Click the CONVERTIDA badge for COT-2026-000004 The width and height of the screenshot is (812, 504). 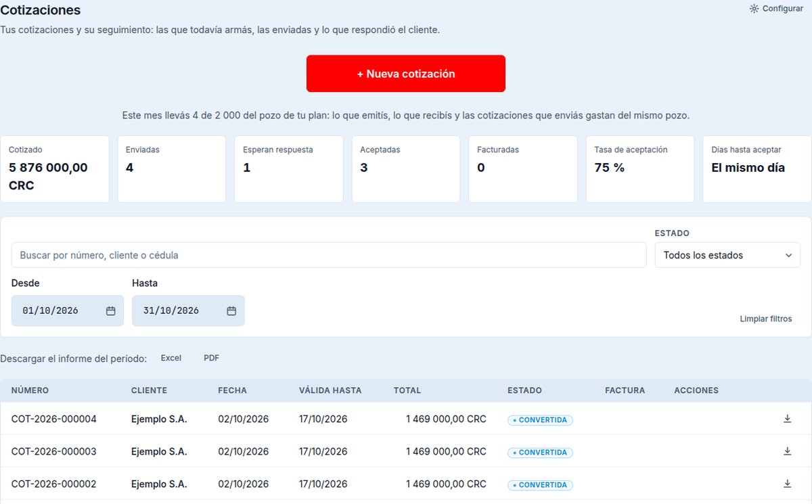tap(540, 420)
